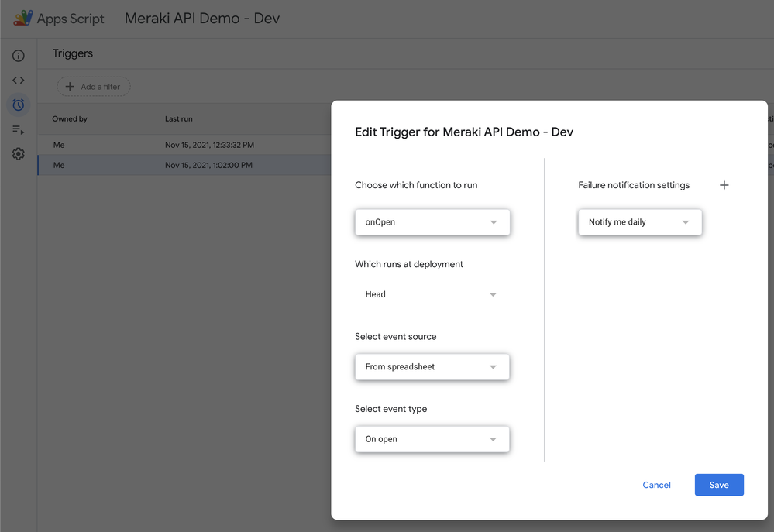Viewport: 774px width, 532px height.
Task: Open the On open event type dropdown
Action: [432, 439]
